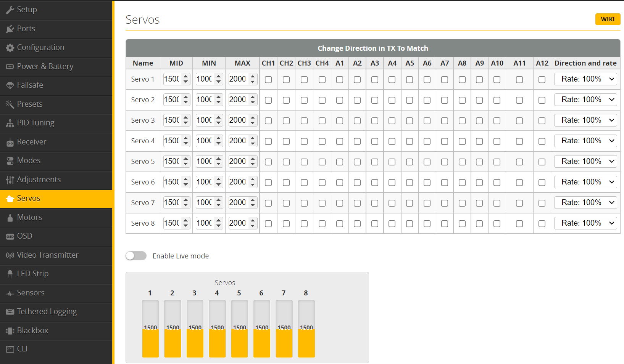Click servo 3 output level bar
Screen dimensions: 624x364
195,329
